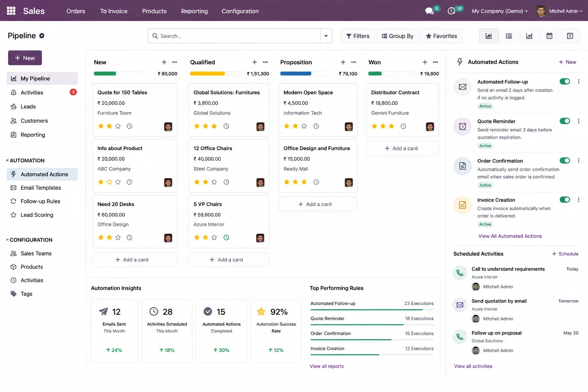Click the New column green progress bar
The image size is (588, 392).
click(x=105, y=73)
